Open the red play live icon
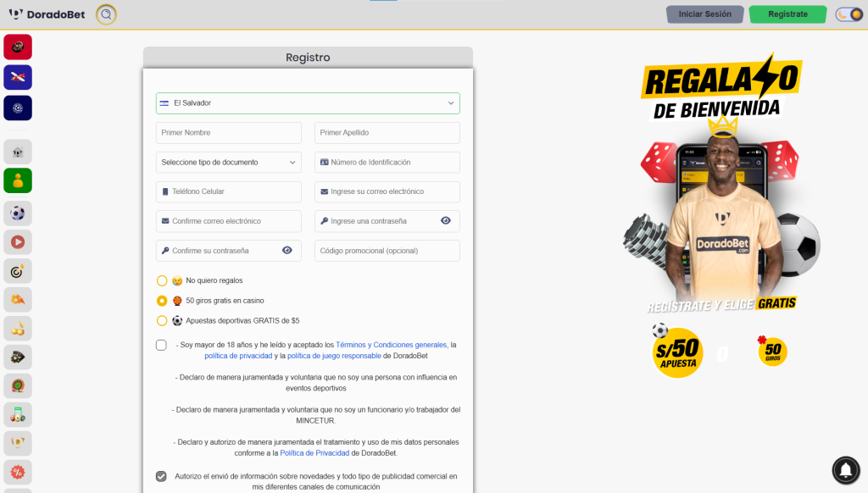 (x=18, y=241)
